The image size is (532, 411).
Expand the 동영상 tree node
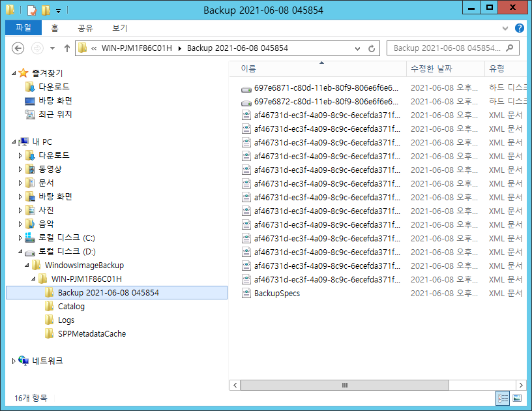[20, 170]
